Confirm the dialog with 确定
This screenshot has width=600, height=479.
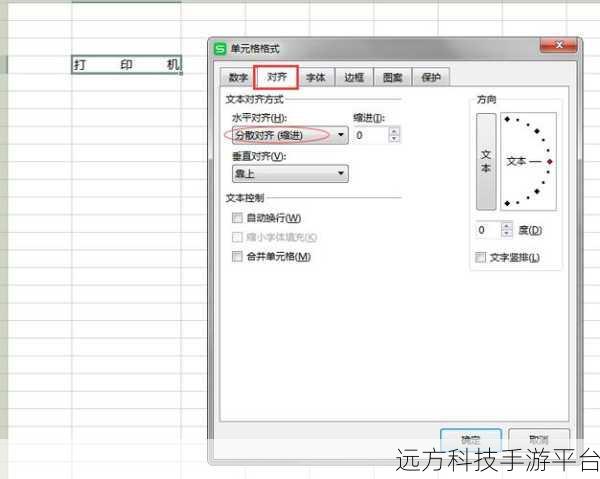(471, 440)
